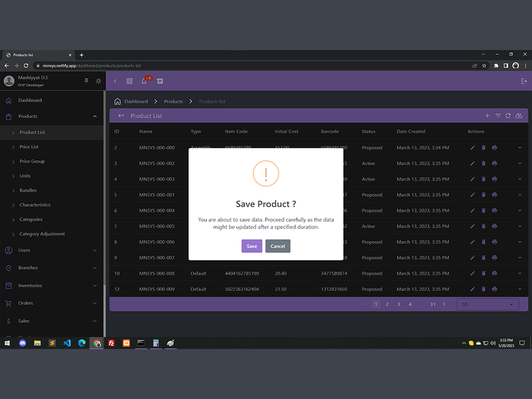Open Categories in sidebar
Image resolution: width=532 pixels, height=399 pixels.
coord(52,219)
